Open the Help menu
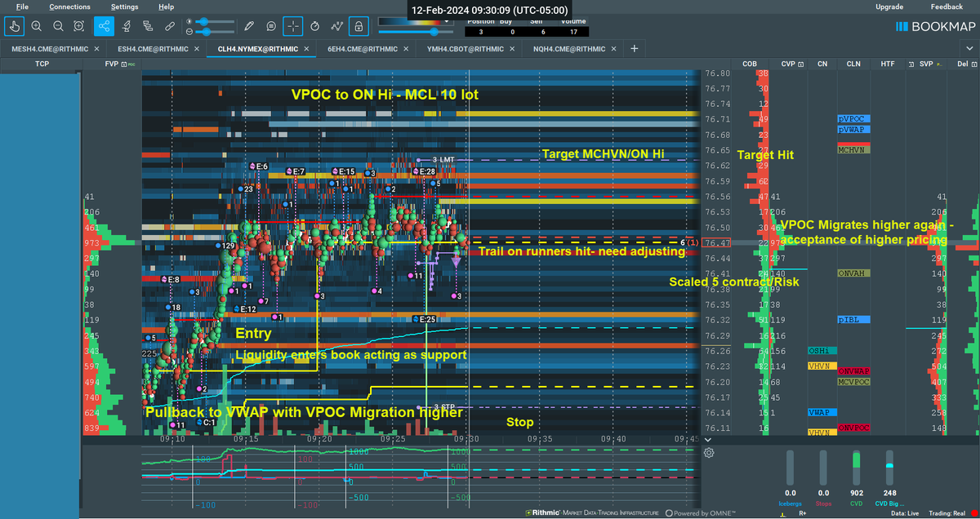The height and width of the screenshot is (519, 980). 167,7
